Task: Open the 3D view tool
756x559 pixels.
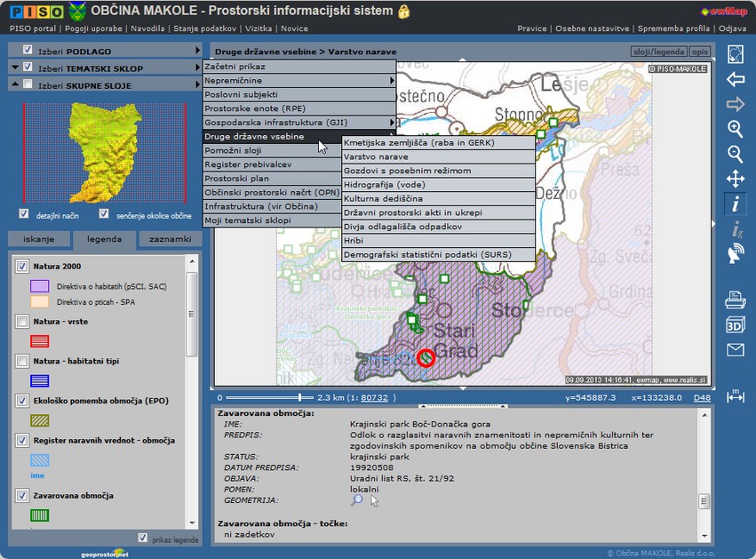Action: pyautogui.click(x=735, y=324)
